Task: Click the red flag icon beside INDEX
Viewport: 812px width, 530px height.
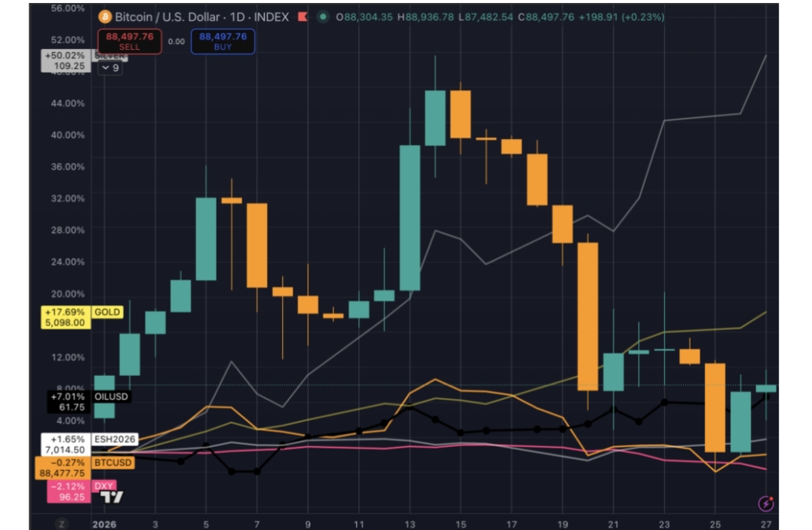Action: click(302, 17)
